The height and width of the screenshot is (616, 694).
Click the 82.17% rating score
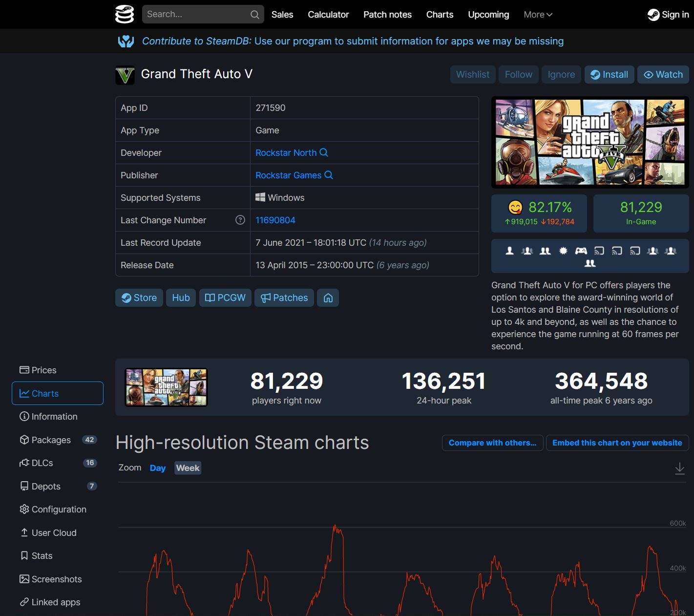coord(550,207)
